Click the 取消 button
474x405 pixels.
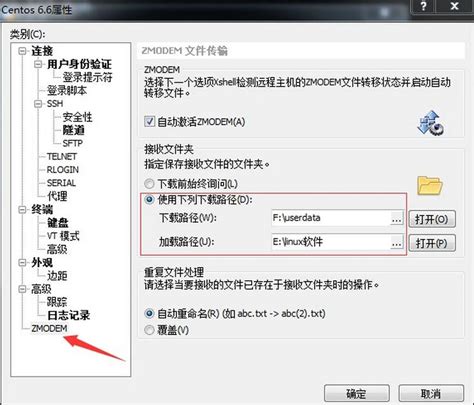click(x=431, y=394)
